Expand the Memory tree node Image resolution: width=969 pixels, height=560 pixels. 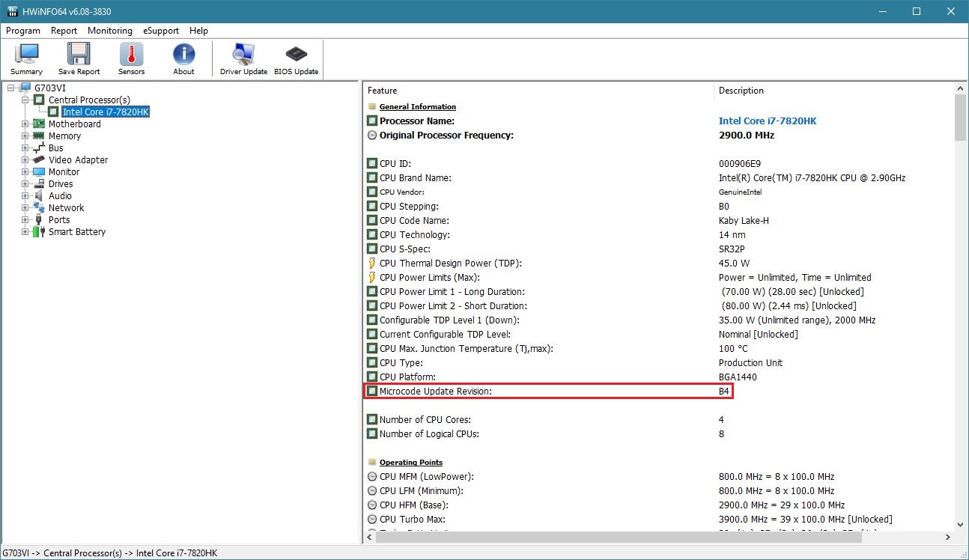(25, 136)
